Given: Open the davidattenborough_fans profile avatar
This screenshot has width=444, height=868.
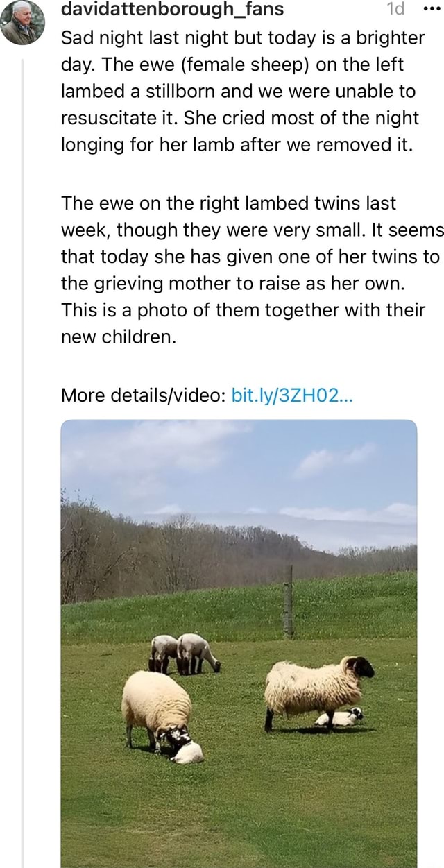Looking at the screenshot, I should pos(23,22).
